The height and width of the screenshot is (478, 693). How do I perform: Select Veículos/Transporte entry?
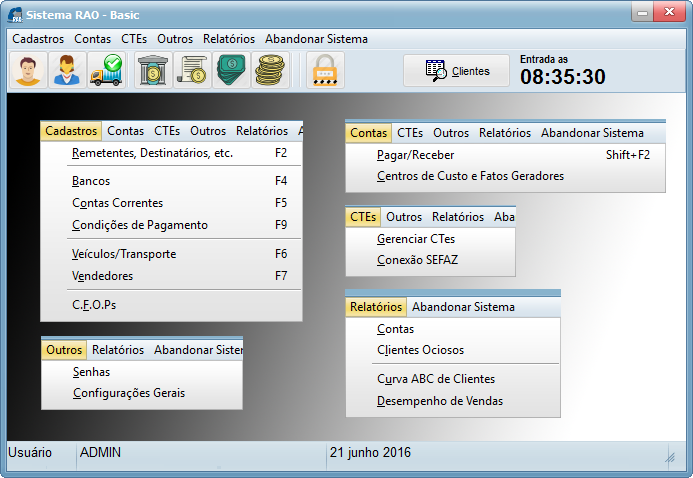point(171,254)
